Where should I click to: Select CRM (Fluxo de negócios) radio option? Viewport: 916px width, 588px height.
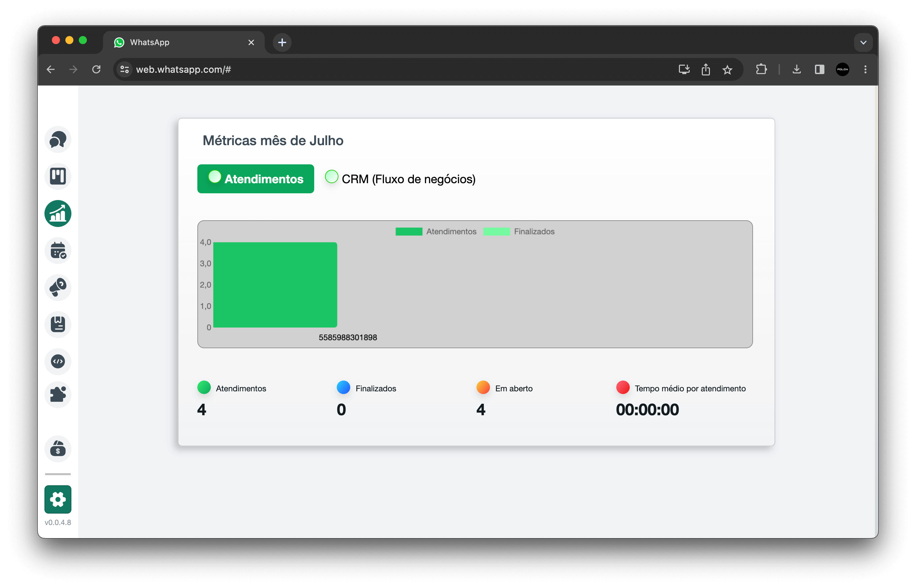[331, 177]
